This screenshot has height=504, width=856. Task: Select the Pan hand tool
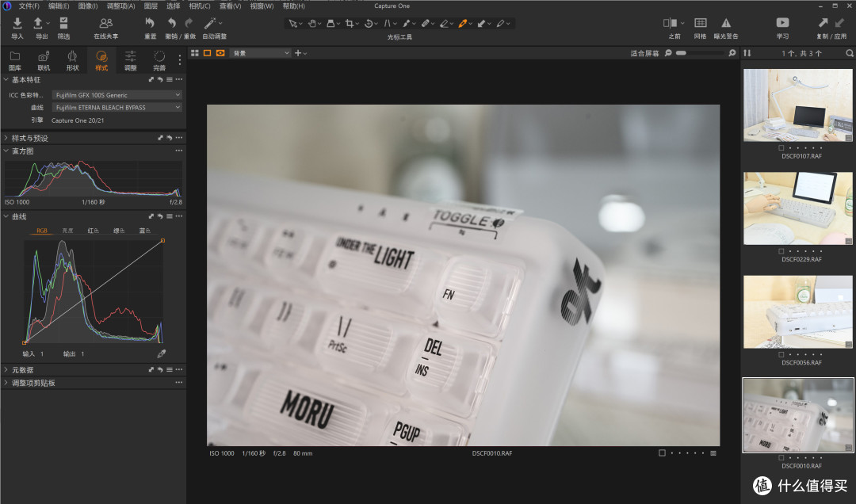312,24
